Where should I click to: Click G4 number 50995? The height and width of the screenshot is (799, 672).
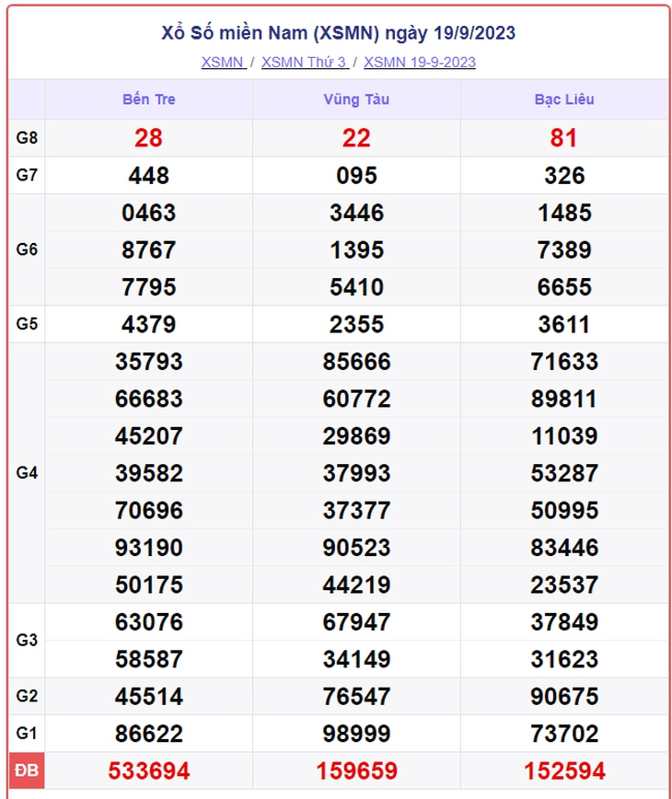[x=564, y=511]
